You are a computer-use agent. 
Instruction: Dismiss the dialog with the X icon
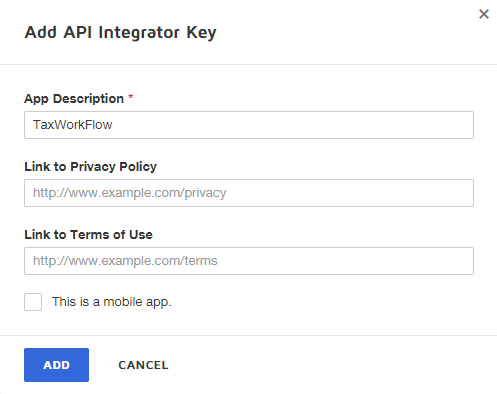pos(484,14)
